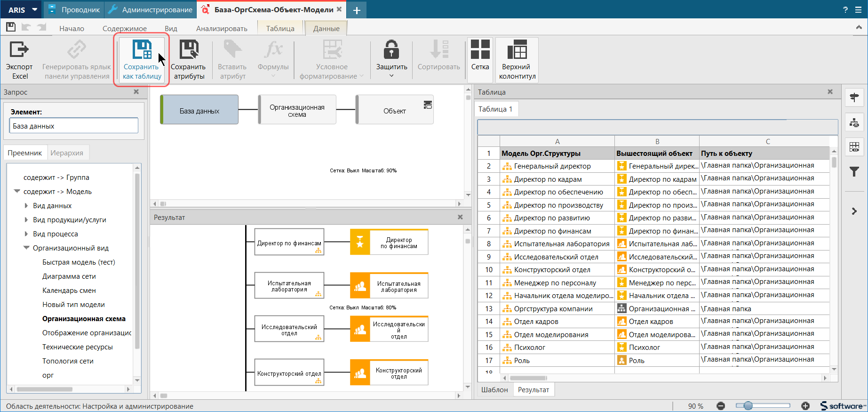
Task: Expand the 'Вид данных' tree node
Action: coord(26,206)
